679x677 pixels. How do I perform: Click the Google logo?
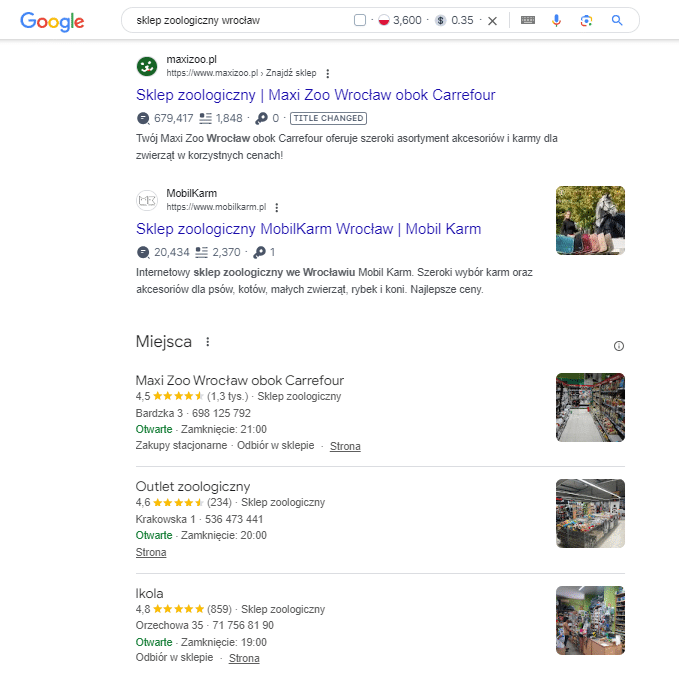(x=52, y=21)
